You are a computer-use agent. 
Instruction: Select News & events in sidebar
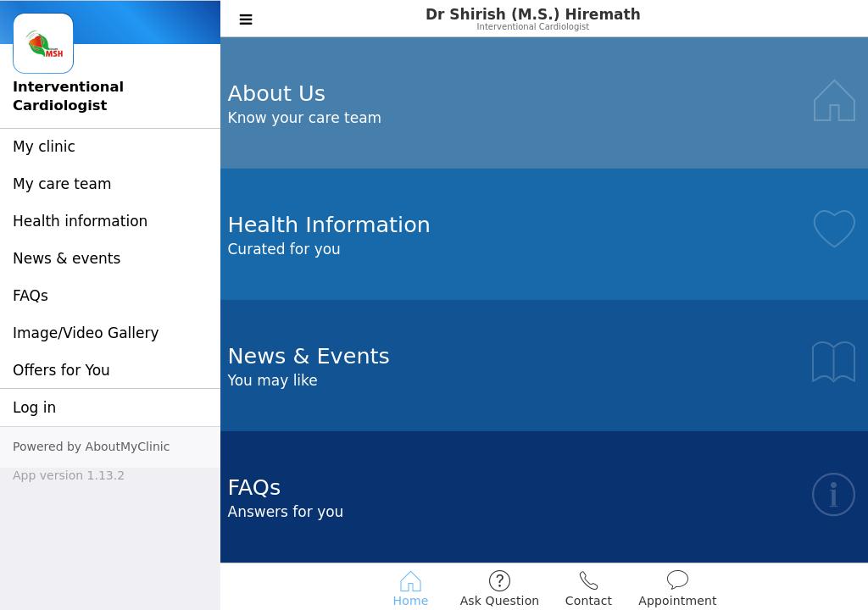point(110,258)
